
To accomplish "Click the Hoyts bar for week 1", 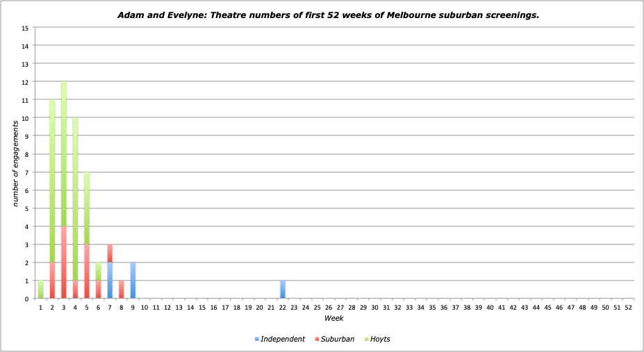I will [41, 290].
